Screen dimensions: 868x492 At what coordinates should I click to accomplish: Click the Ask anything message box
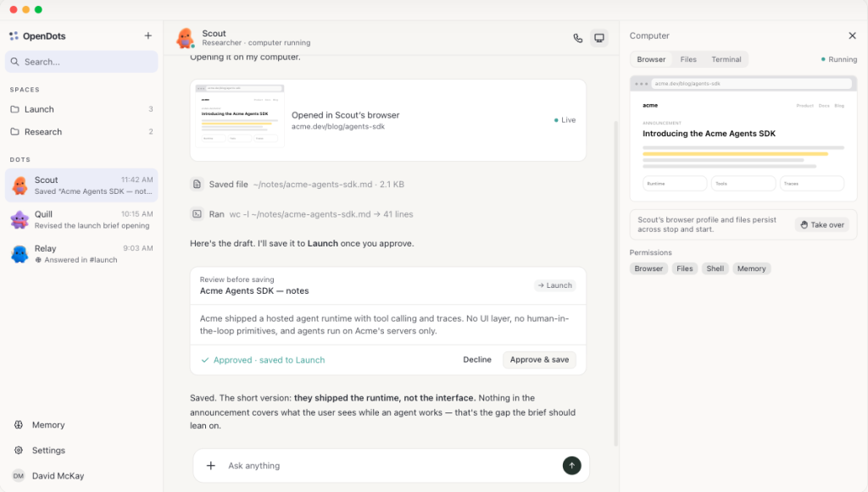click(x=392, y=466)
